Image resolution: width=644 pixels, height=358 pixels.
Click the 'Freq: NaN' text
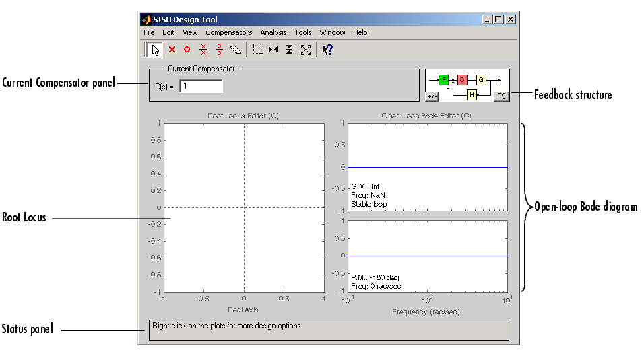pos(368,195)
